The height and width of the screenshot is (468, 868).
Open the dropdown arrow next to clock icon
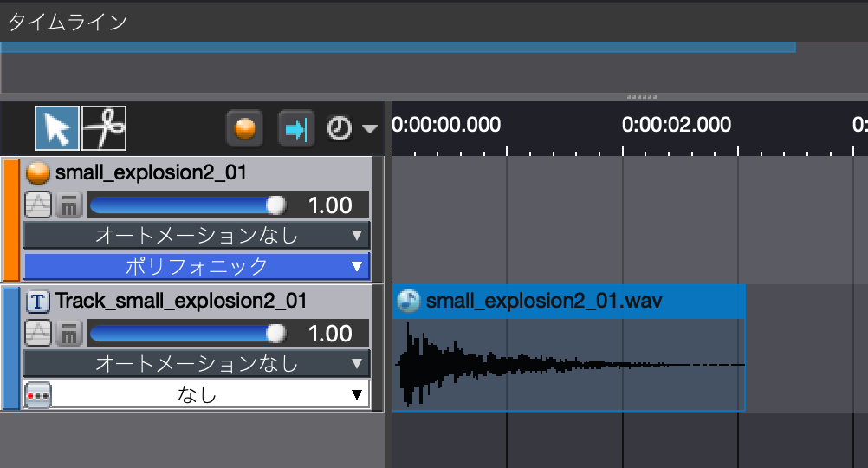click(x=370, y=129)
